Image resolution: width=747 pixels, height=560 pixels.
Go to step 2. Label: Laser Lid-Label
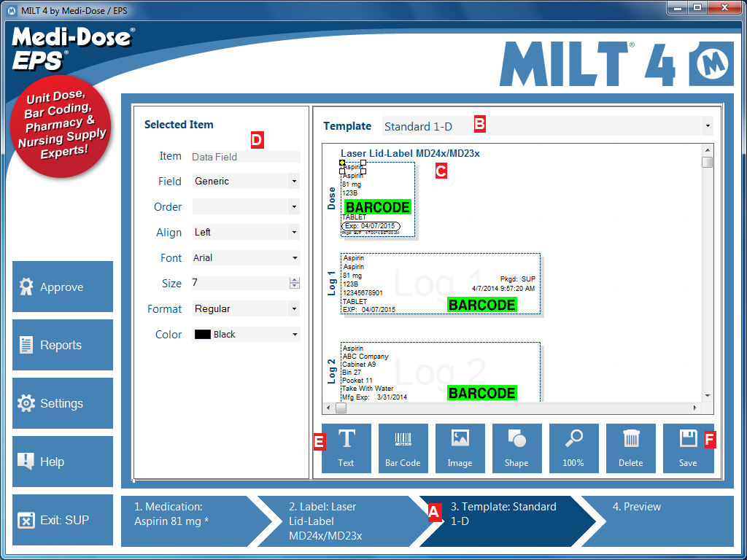click(x=341, y=521)
